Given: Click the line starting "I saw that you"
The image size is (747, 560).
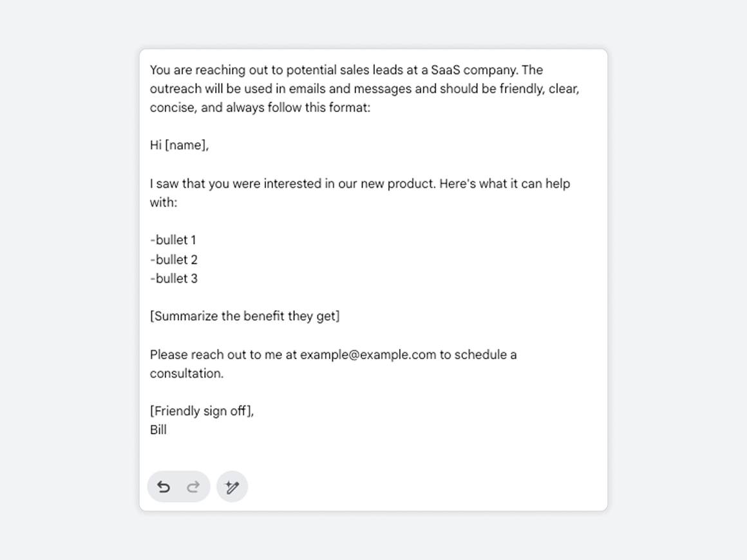Looking at the screenshot, I should click(x=360, y=184).
